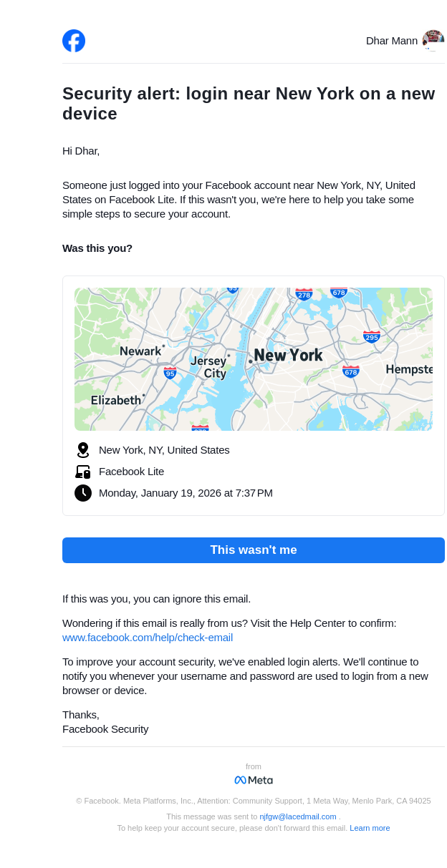Click the New York, NY location text

[x=164, y=450]
